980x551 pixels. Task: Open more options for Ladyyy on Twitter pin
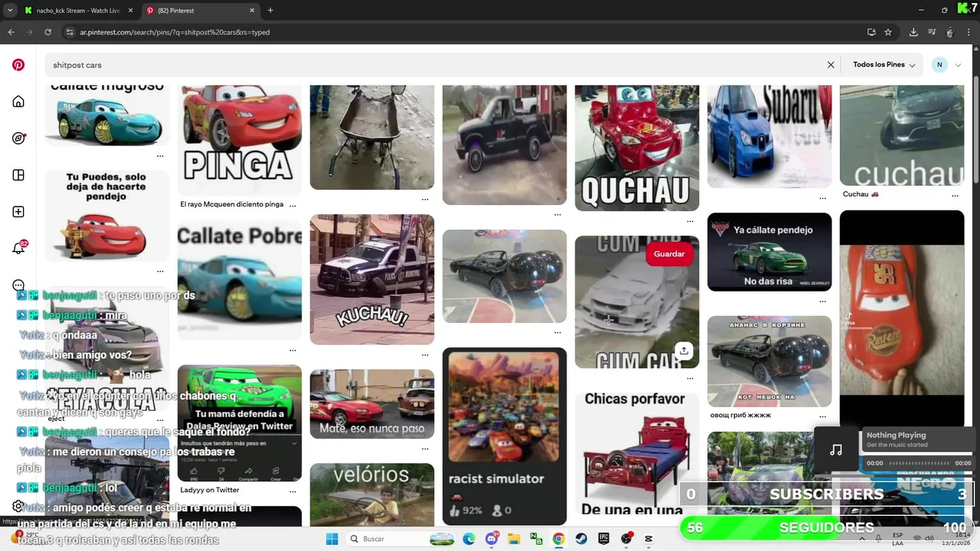click(292, 491)
